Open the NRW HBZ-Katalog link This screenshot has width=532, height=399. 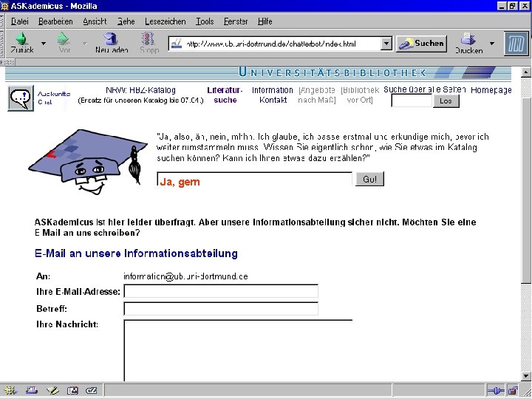coord(140,90)
